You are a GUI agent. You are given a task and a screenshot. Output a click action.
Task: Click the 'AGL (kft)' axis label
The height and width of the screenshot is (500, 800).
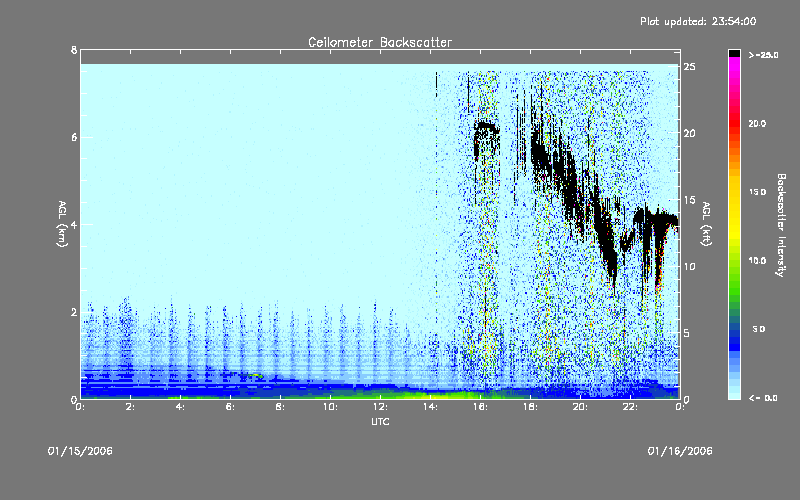point(707,224)
